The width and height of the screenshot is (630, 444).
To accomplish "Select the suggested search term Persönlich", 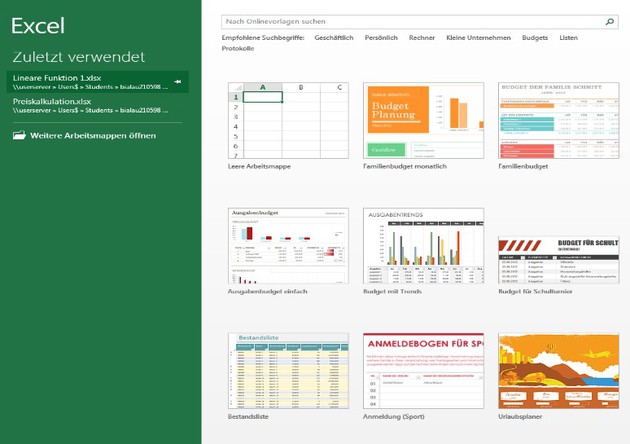I will pyautogui.click(x=381, y=38).
